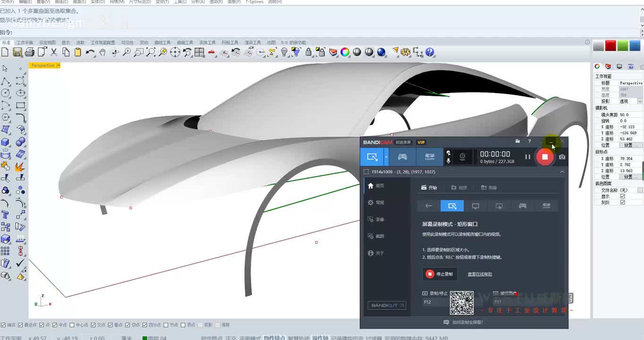Uncheck the 灰阶 checkbox in properties
The width and height of the screenshot is (644, 340).
pos(622,202)
